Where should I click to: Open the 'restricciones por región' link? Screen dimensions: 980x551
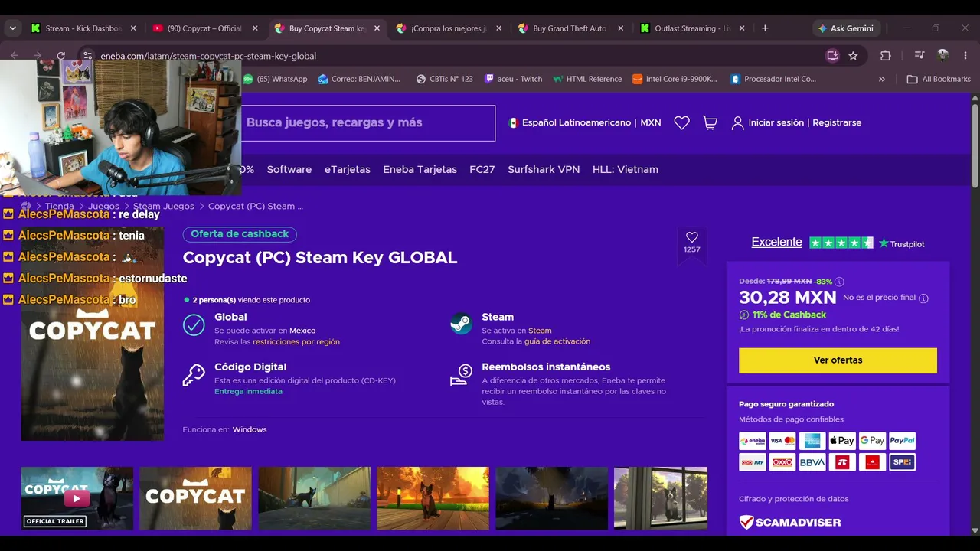click(x=296, y=342)
